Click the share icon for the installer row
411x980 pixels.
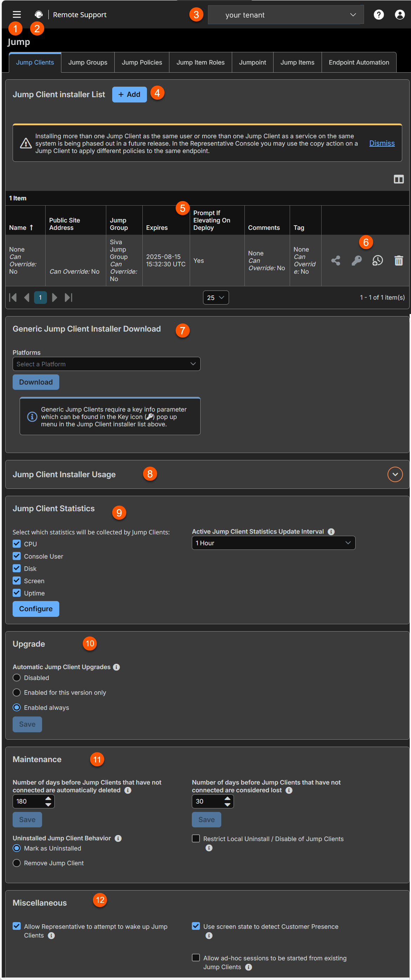pyautogui.click(x=335, y=260)
